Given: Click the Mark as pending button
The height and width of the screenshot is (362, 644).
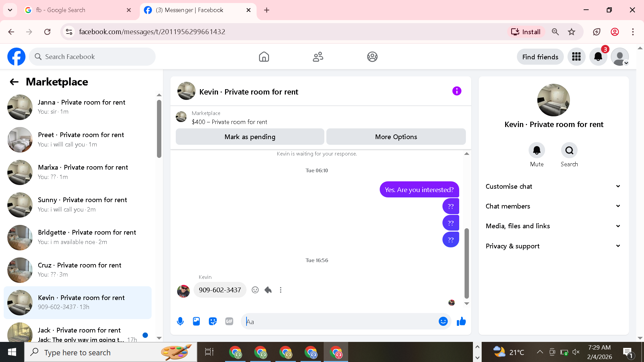Looking at the screenshot, I should tap(250, 137).
